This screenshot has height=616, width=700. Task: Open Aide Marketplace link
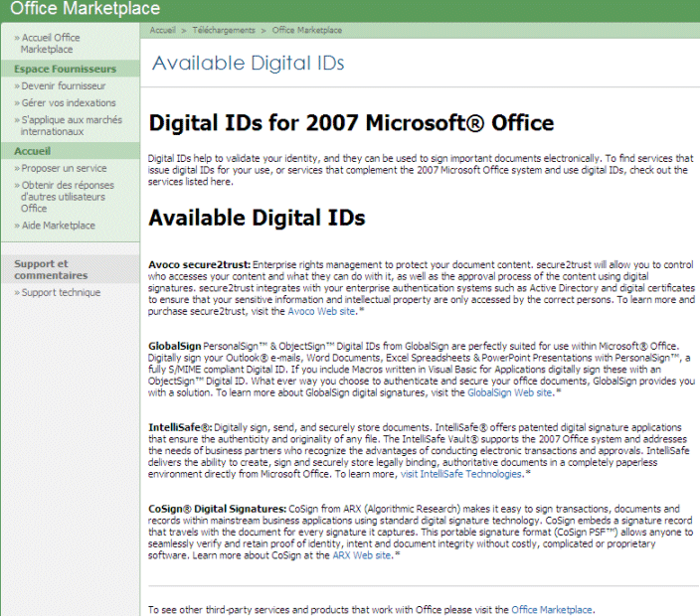(58, 226)
